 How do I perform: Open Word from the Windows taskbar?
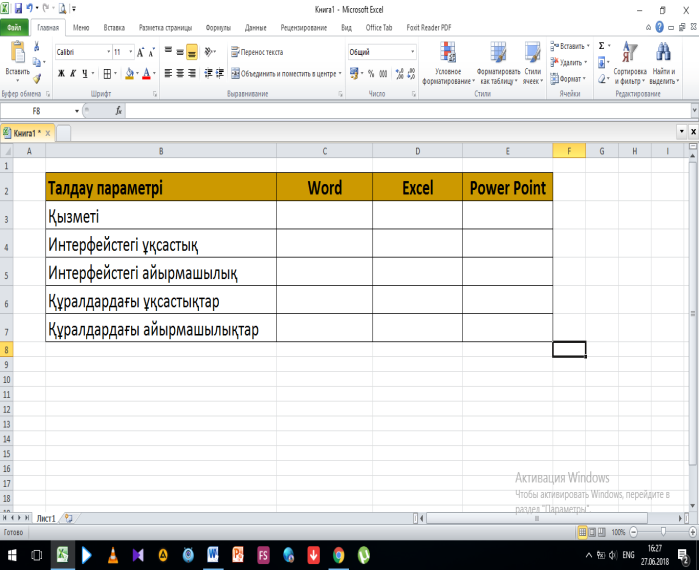tap(213, 555)
